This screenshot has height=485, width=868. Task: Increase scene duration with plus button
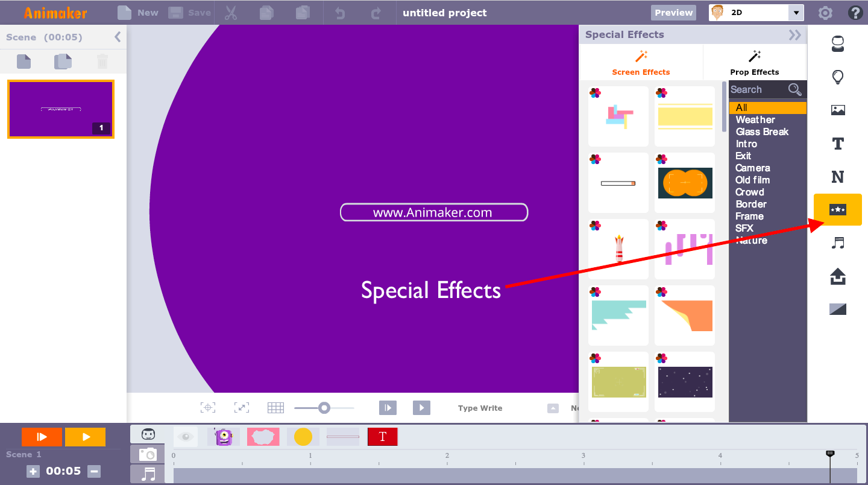[33, 472]
